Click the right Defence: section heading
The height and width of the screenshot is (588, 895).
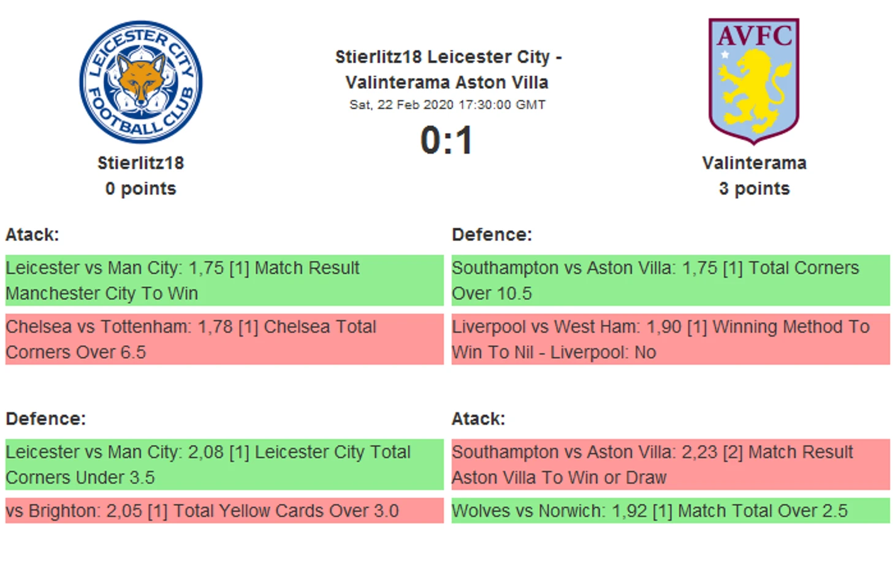click(492, 235)
